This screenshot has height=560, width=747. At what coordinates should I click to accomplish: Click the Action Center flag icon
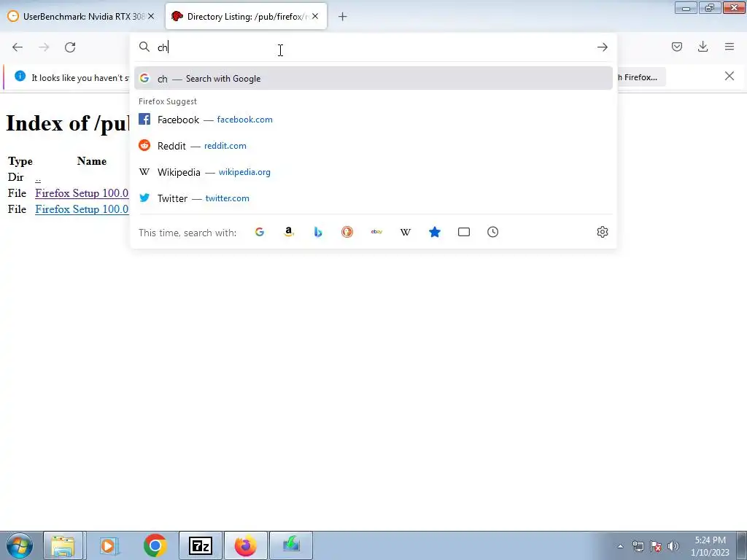(x=656, y=546)
